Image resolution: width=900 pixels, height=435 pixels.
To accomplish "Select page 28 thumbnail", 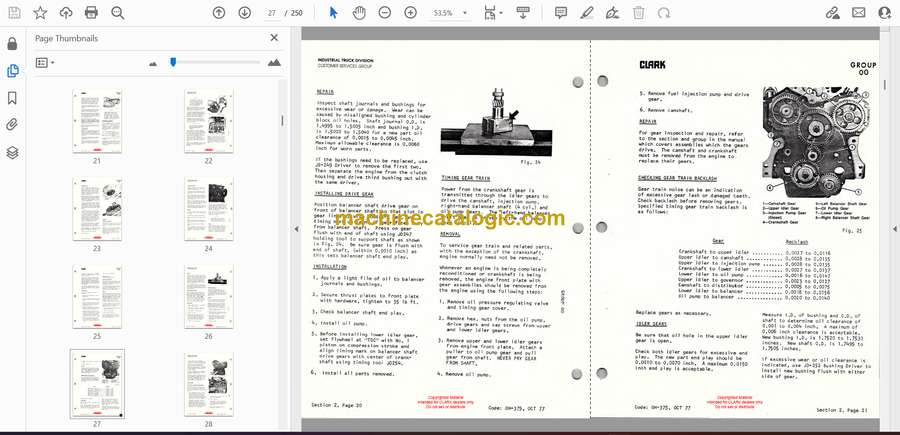I will click(209, 384).
